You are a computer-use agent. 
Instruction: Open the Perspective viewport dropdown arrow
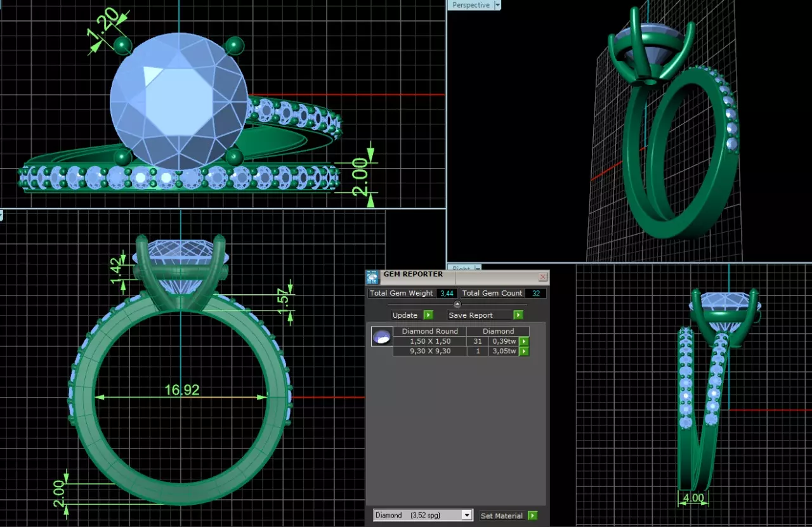[497, 5]
